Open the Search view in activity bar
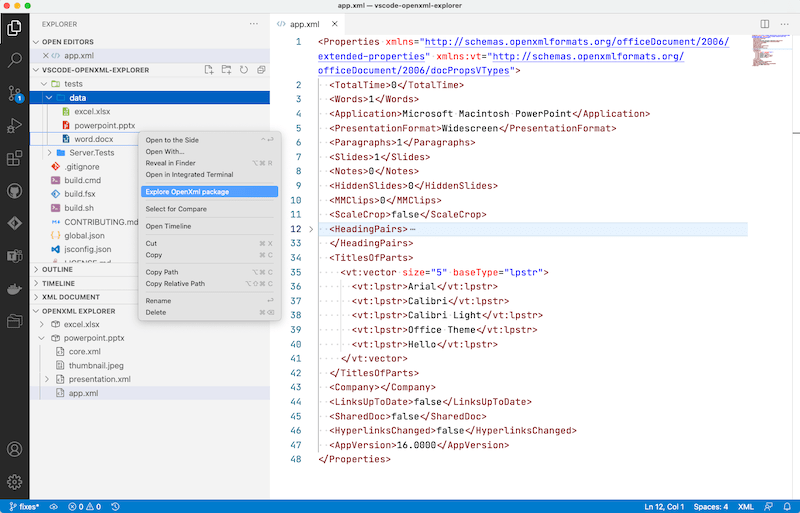 coord(15,60)
